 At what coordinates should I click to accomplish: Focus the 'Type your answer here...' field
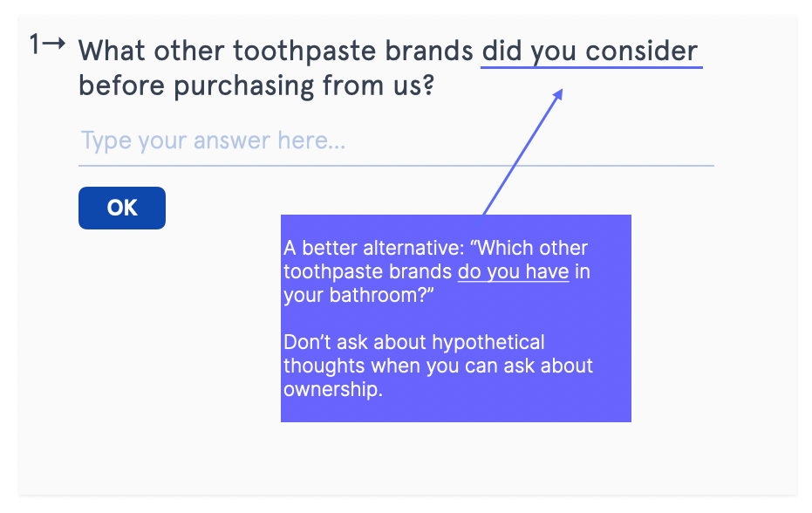(396, 140)
